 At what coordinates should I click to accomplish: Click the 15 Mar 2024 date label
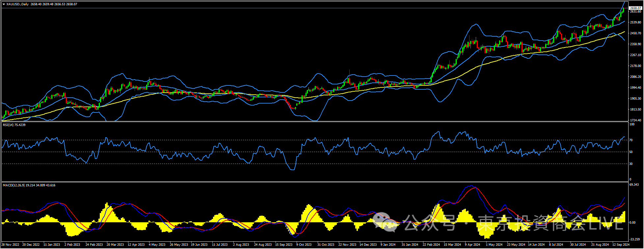click(452, 245)
